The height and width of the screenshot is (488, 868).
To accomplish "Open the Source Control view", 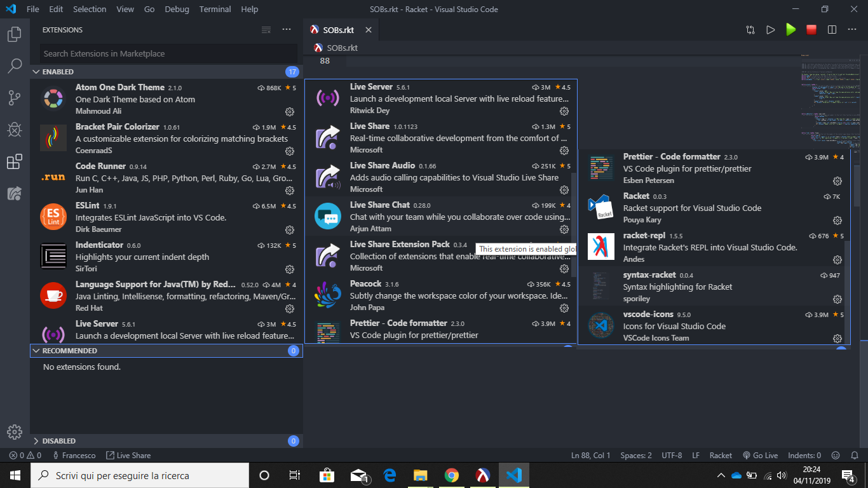I will (14, 97).
